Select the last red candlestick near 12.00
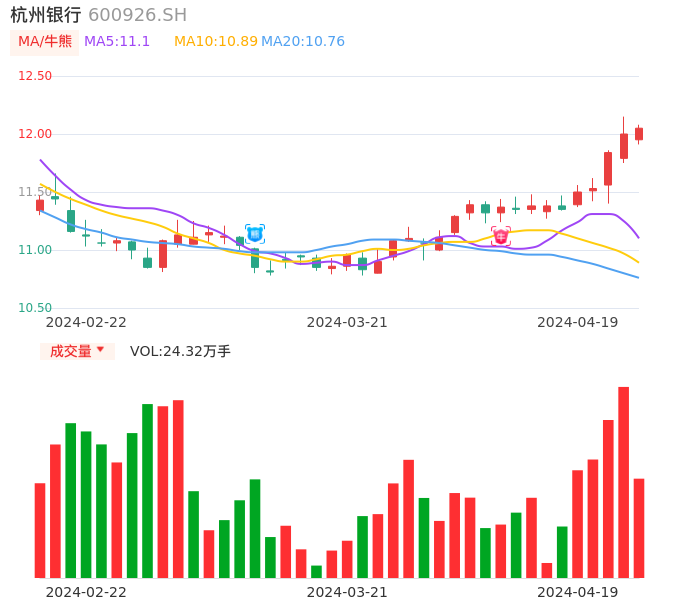The image size is (686, 606). 639,134
